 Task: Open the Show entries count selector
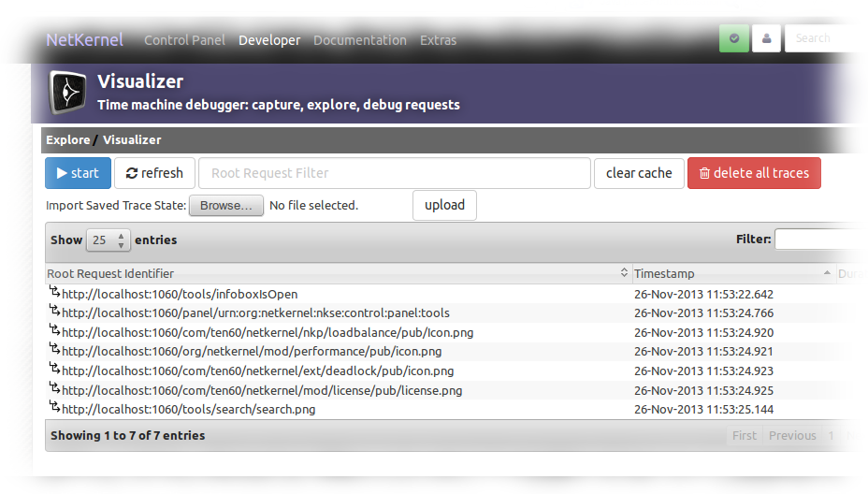click(108, 240)
